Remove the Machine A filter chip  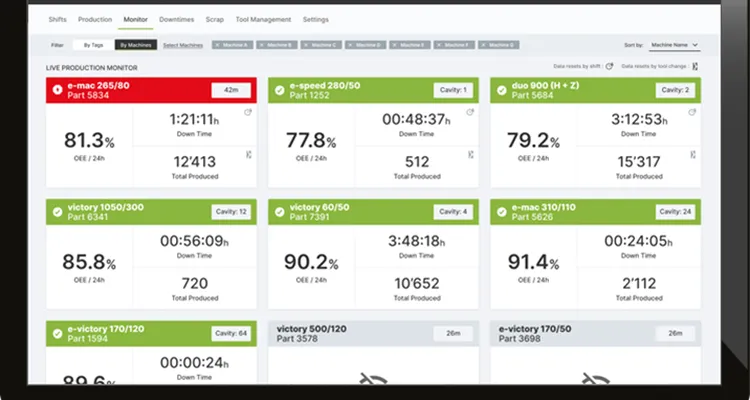[x=217, y=45]
